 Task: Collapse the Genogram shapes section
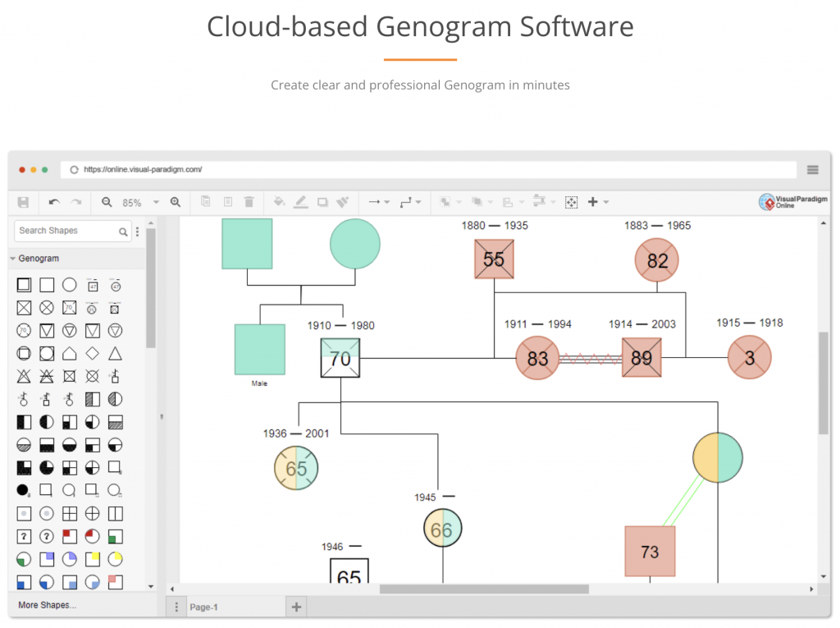(x=16, y=258)
